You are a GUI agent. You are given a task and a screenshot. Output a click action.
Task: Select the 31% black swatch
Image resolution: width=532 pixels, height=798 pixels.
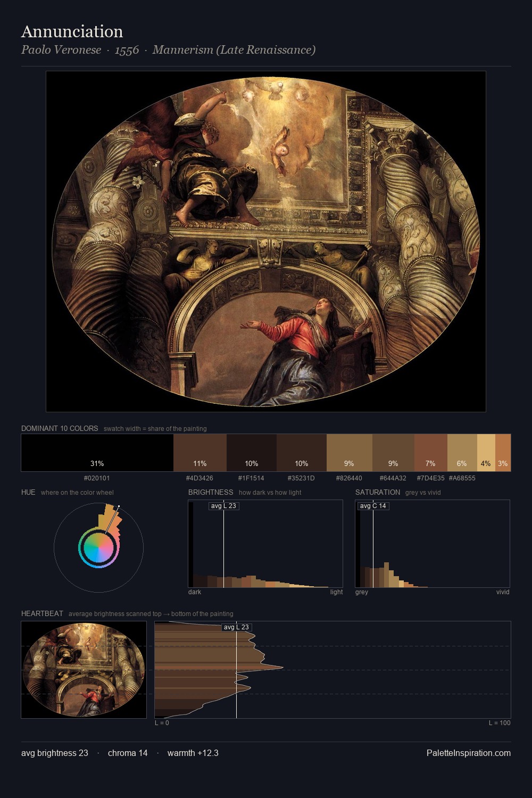pyautogui.click(x=97, y=453)
